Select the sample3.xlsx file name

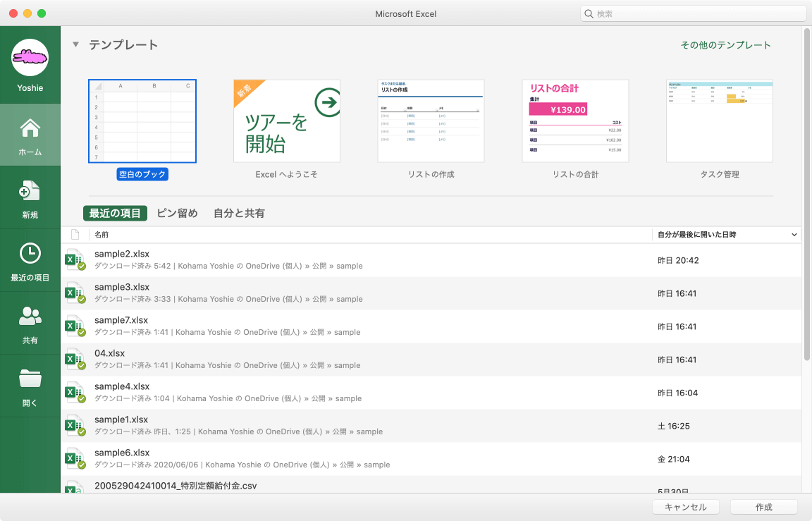122,287
